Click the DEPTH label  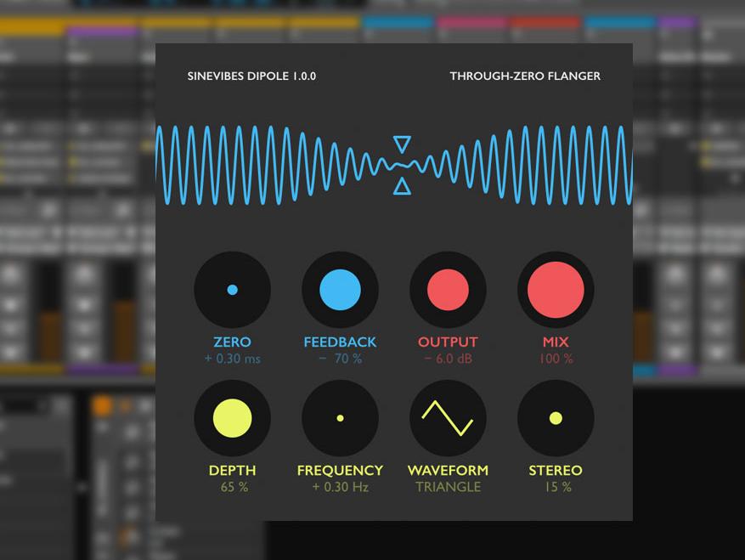click(x=233, y=470)
